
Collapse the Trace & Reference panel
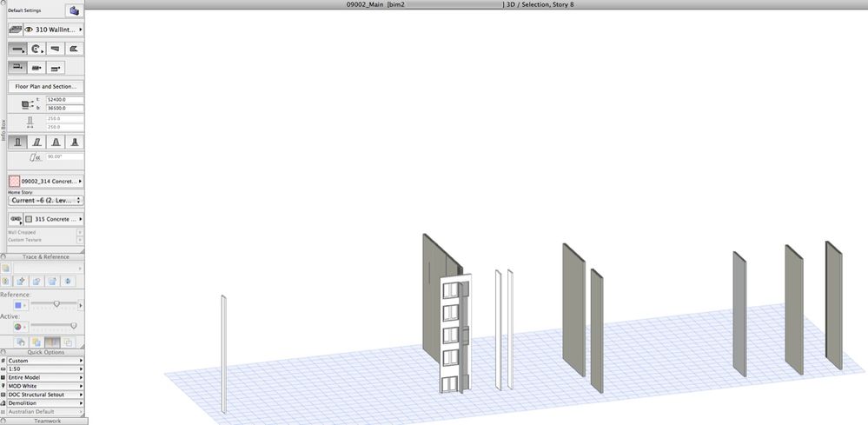tap(3, 256)
